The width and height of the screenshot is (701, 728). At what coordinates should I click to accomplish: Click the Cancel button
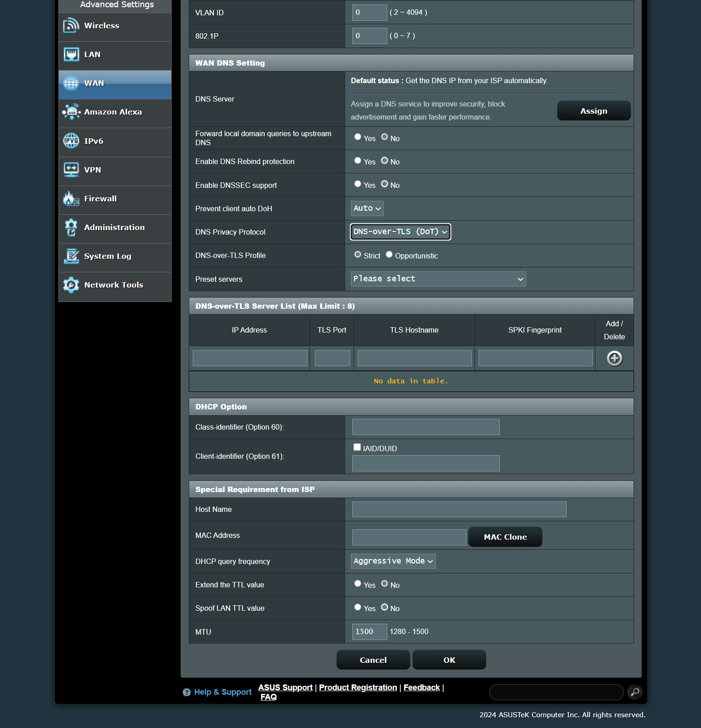[x=373, y=660]
